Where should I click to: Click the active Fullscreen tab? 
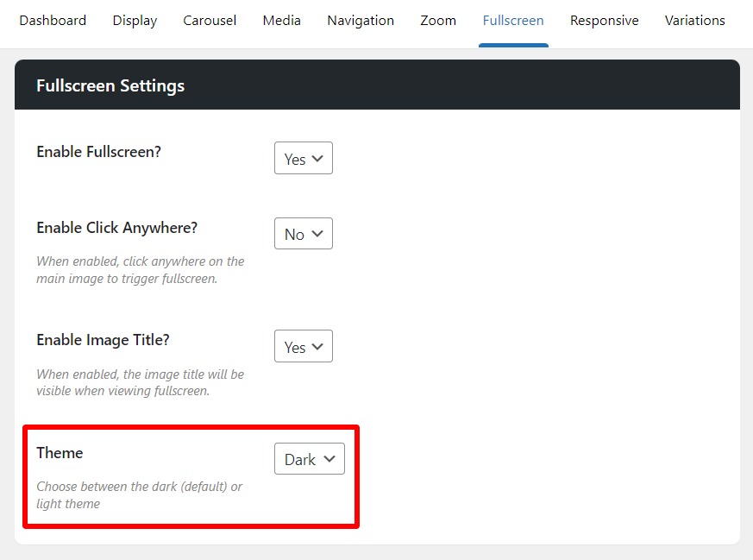[x=513, y=21]
